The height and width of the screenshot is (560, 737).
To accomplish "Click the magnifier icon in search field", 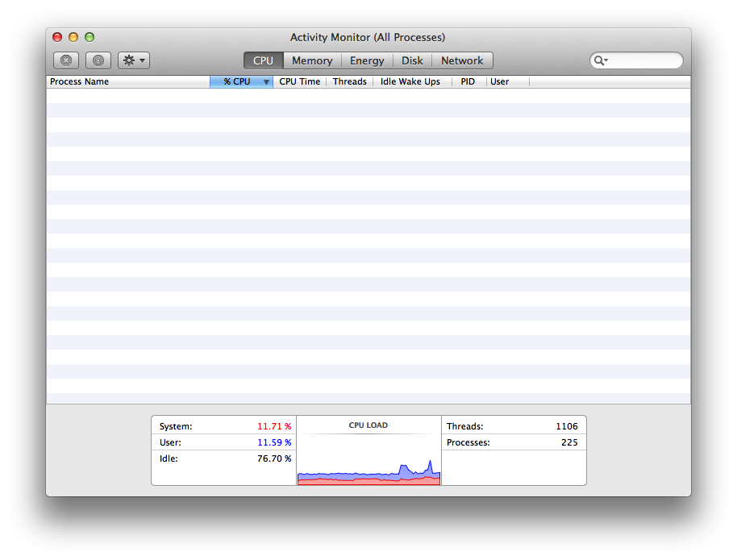I will pos(600,60).
